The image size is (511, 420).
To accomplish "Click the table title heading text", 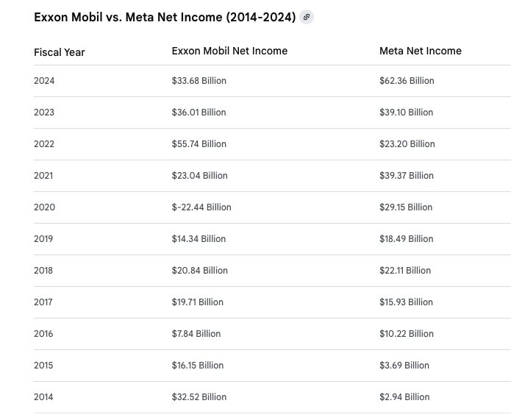I will tap(165, 17).
